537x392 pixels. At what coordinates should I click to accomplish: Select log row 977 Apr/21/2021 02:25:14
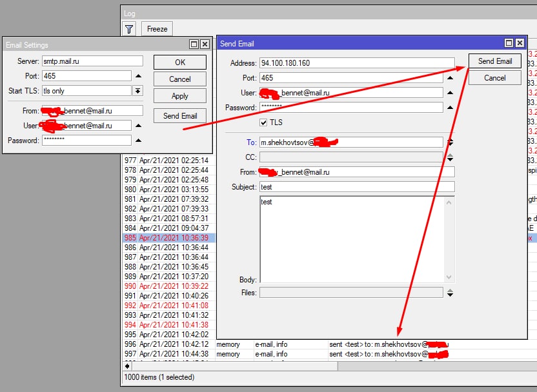pos(169,160)
